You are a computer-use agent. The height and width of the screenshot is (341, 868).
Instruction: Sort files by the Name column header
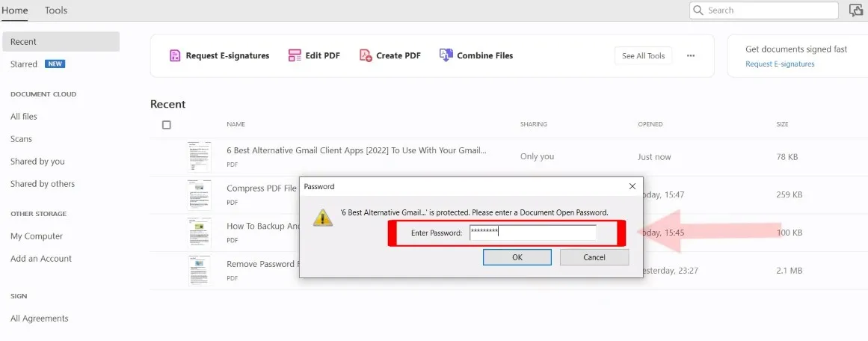pos(236,124)
